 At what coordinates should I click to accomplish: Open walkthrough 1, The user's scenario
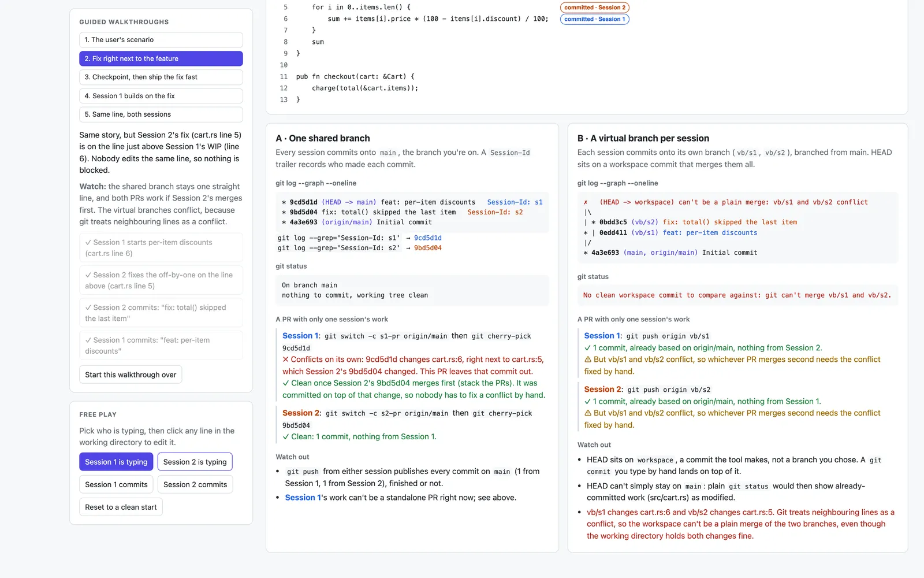pyautogui.click(x=161, y=40)
